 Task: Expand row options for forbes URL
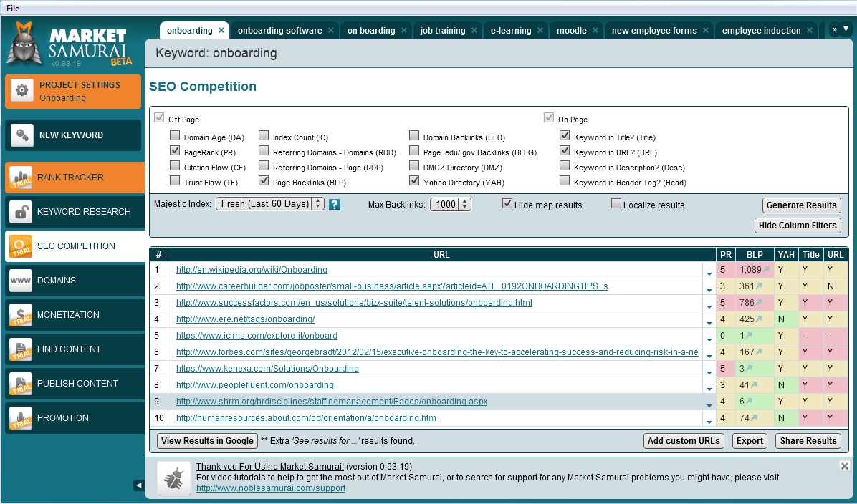tap(709, 356)
